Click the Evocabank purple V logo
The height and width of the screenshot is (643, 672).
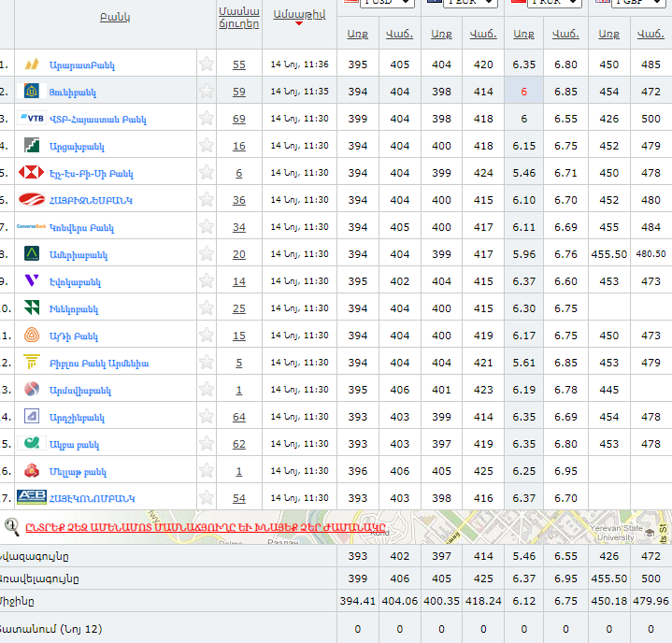click(x=32, y=280)
